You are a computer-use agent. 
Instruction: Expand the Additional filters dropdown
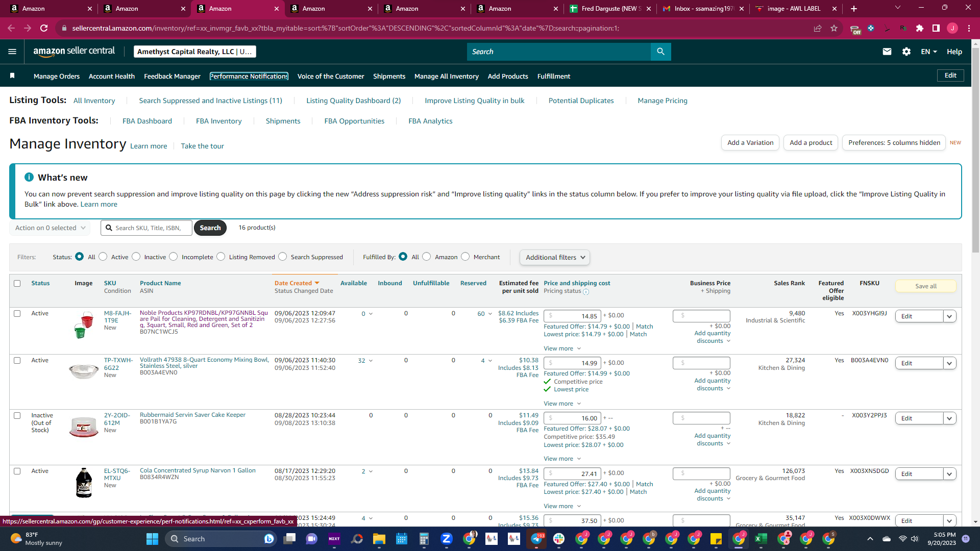(x=555, y=258)
